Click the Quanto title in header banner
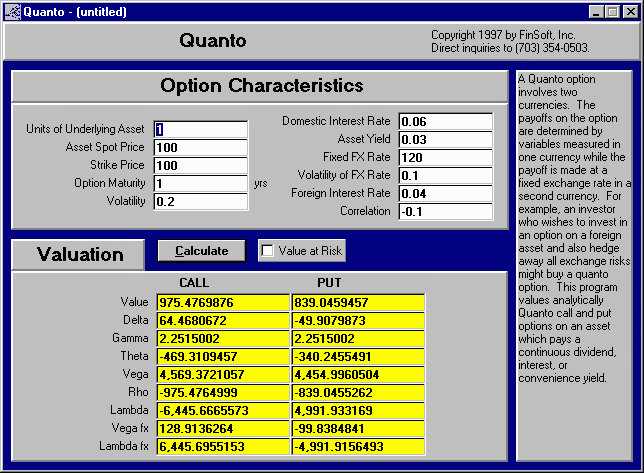 pyautogui.click(x=213, y=40)
